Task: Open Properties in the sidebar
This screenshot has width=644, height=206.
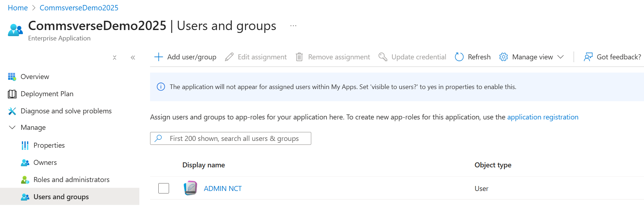Action: click(49, 145)
